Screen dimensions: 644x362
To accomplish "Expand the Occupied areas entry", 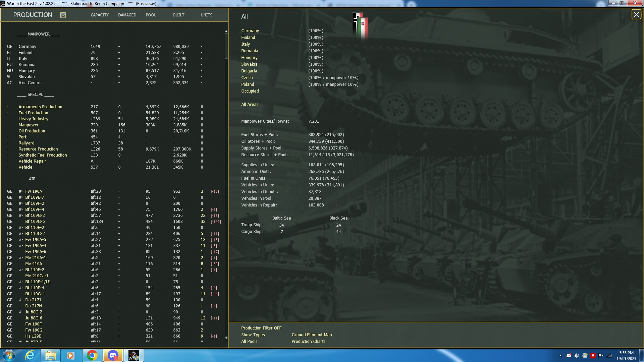I will [x=250, y=91].
